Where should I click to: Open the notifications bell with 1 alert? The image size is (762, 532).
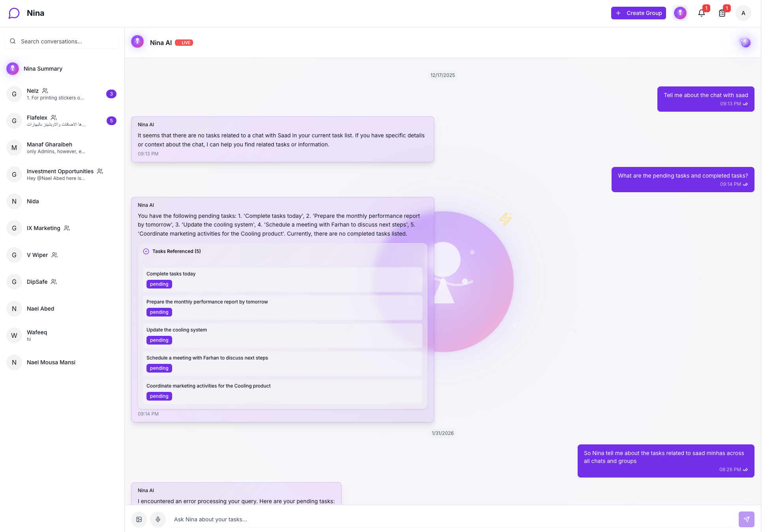(x=702, y=13)
